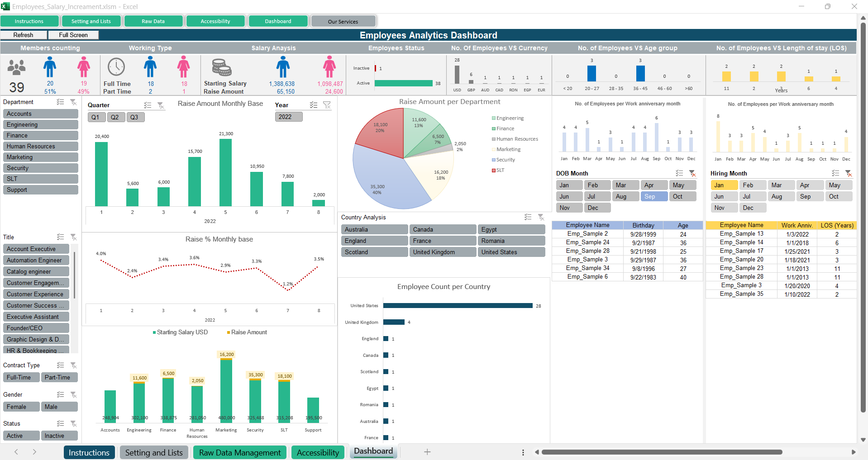Viewport: 868px width, 460px height.
Task: Clear the Department slicer filter
Action: tap(73, 102)
